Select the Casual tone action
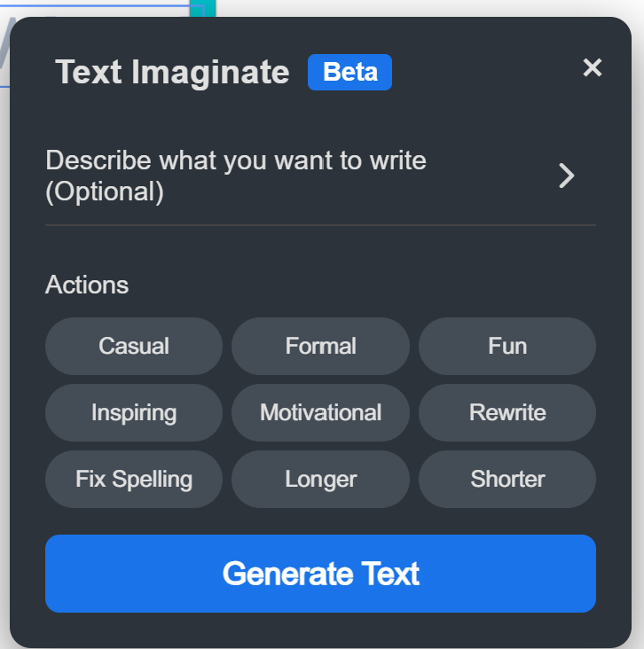The width and height of the screenshot is (644, 649). pos(134,346)
